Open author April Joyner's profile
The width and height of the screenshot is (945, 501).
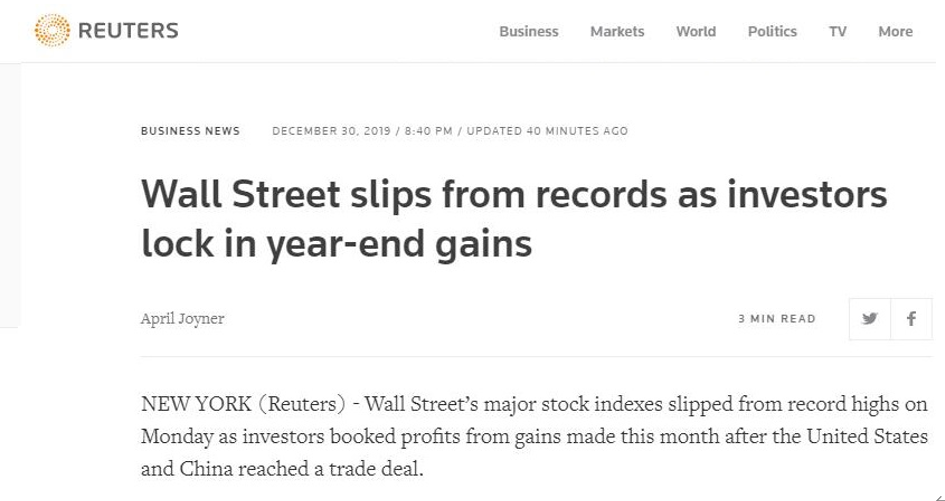coord(182,319)
